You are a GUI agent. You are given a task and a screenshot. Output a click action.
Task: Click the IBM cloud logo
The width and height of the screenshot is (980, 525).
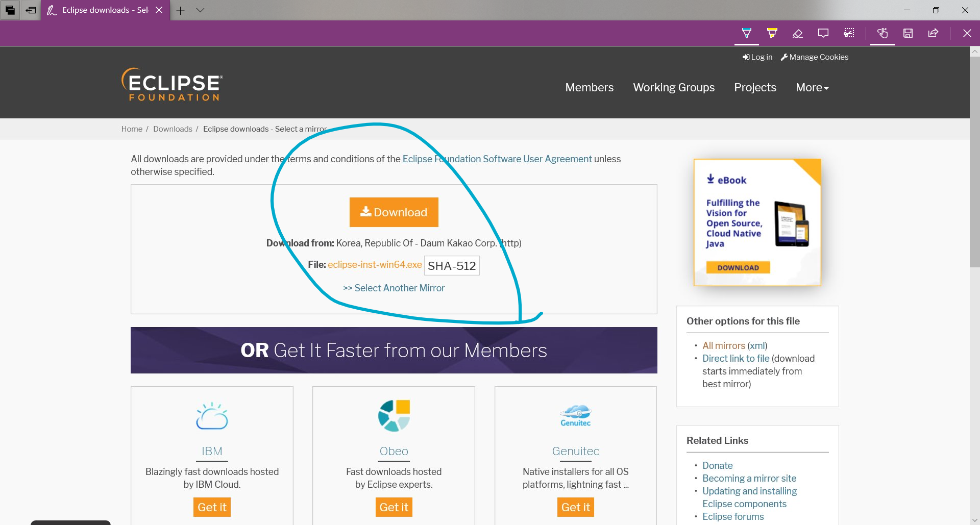[212, 416]
